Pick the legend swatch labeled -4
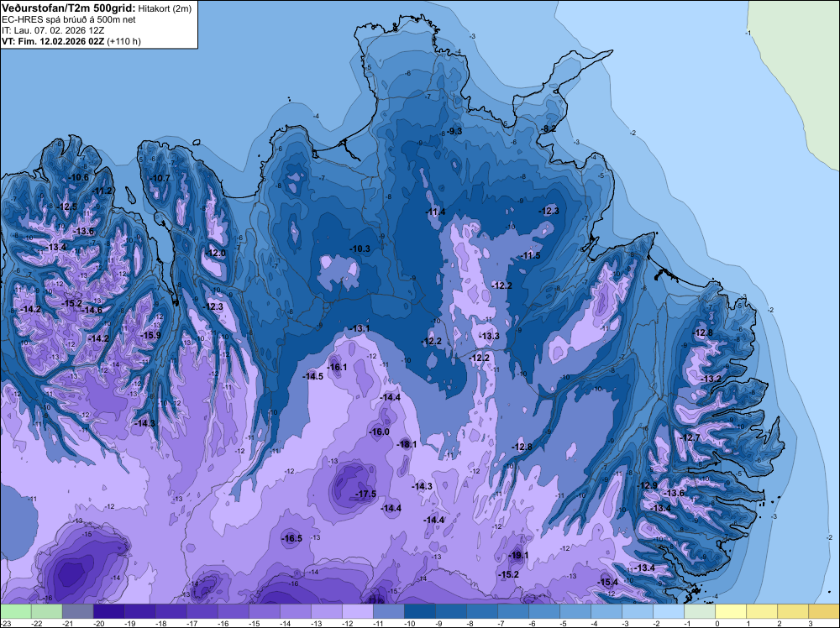The width and height of the screenshot is (840, 628). [606, 611]
